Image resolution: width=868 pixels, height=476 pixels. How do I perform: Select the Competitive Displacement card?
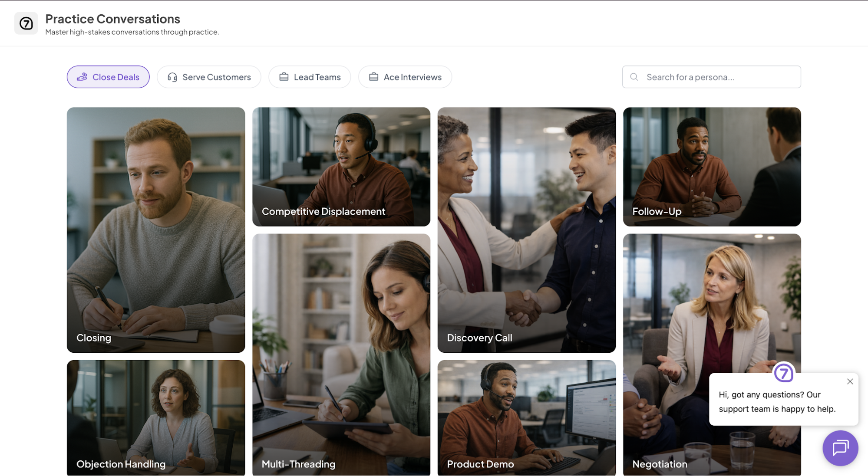tap(341, 167)
